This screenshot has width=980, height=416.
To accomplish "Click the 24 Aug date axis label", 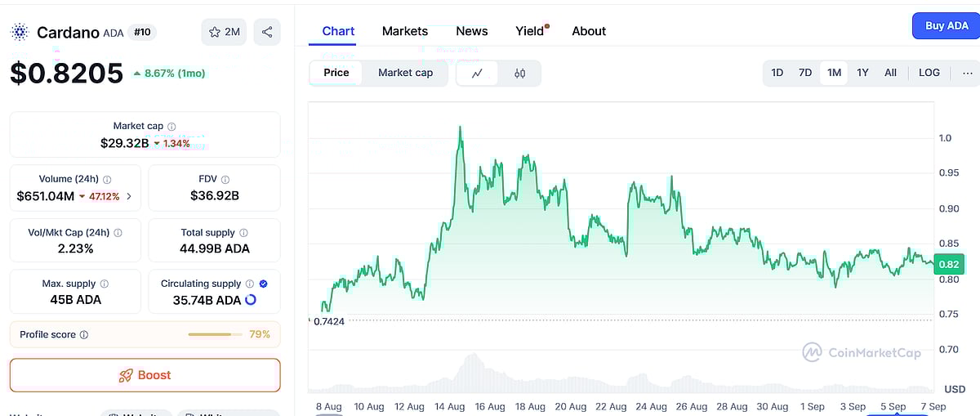I will point(651,406).
